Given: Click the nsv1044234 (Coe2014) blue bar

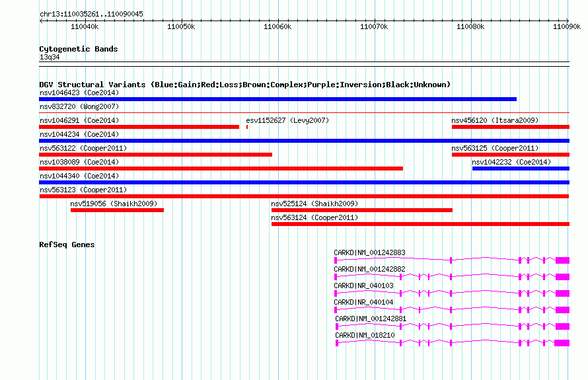Looking at the screenshot, I should 304,141.
